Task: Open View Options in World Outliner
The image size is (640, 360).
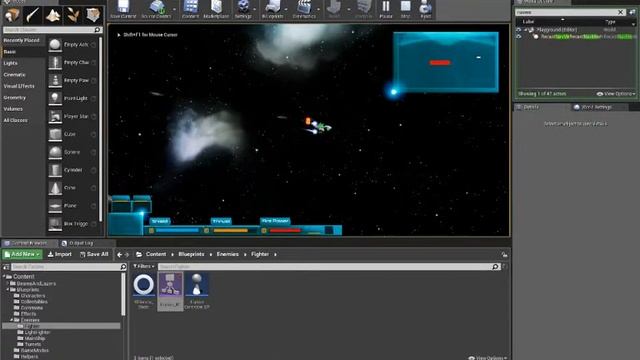Action: [616, 94]
